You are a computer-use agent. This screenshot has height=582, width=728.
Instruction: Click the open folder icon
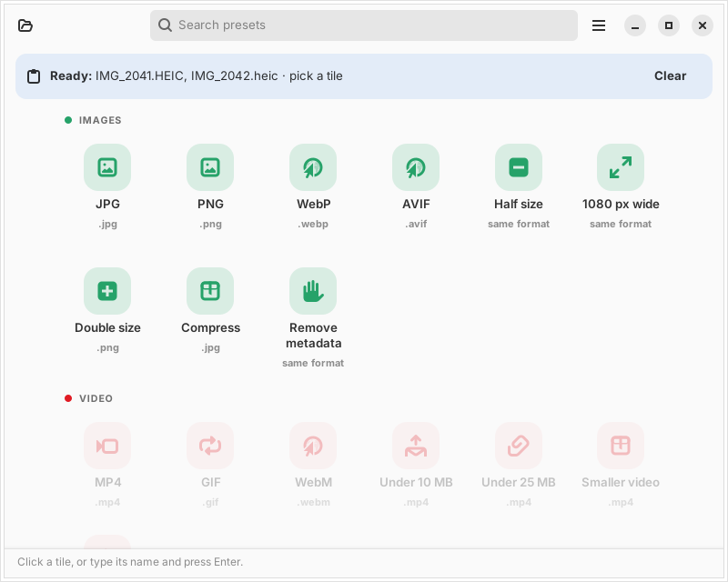(x=25, y=25)
